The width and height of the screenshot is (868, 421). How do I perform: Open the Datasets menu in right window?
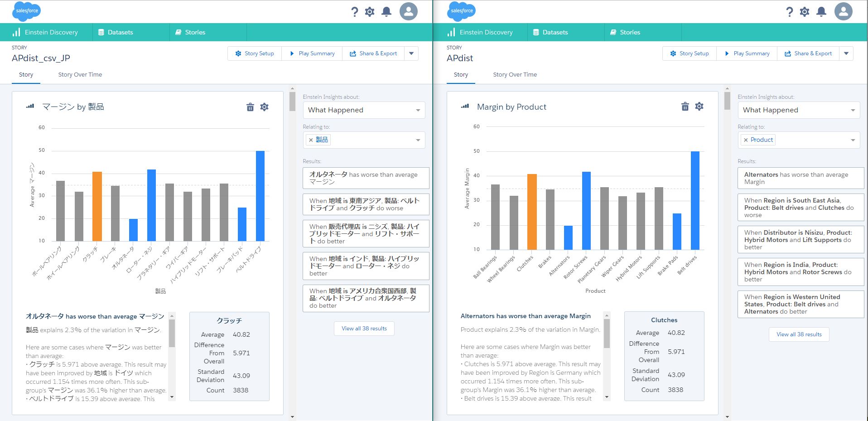click(555, 32)
